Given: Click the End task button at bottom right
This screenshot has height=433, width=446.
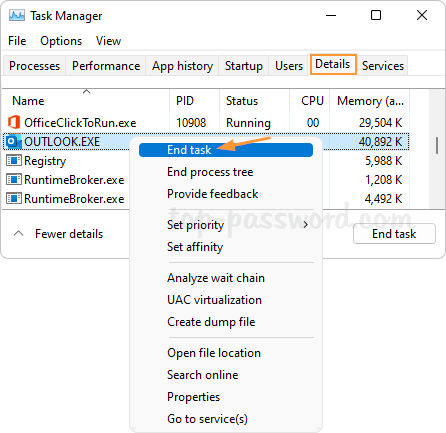Looking at the screenshot, I should coord(394,234).
